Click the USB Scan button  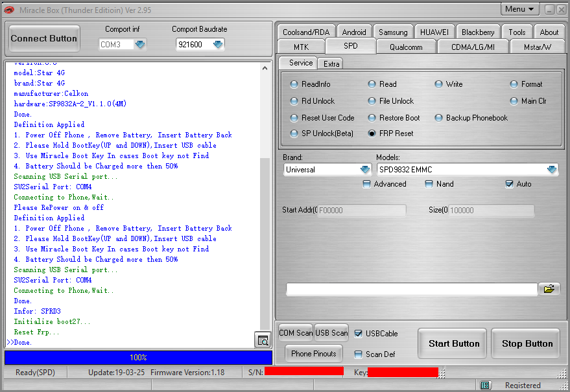pyautogui.click(x=331, y=333)
